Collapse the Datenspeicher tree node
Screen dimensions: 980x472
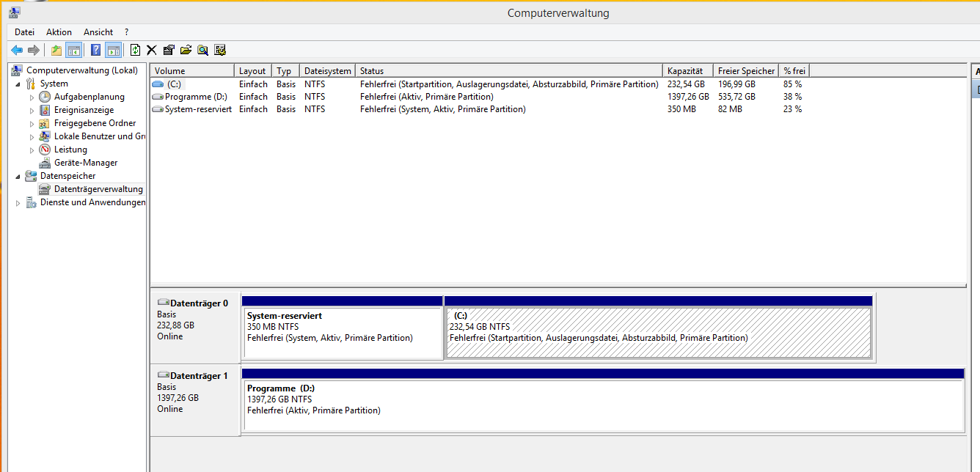18,177
